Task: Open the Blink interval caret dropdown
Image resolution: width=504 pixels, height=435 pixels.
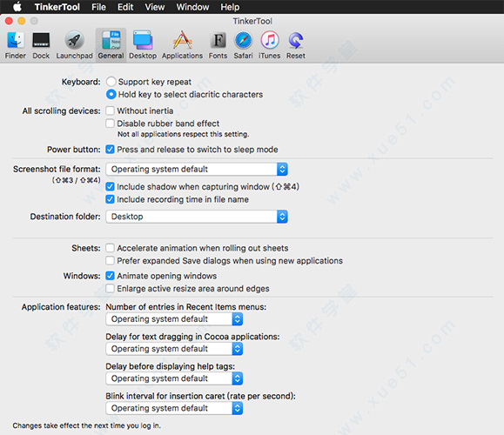Action: click(x=174, y=408)
